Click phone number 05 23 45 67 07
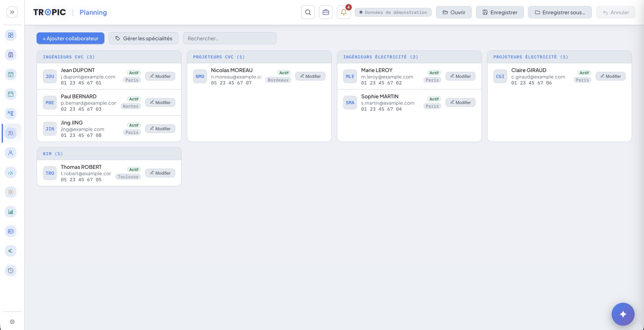The height and width of the screenshot is (330, 644). (x=231, y=83)
